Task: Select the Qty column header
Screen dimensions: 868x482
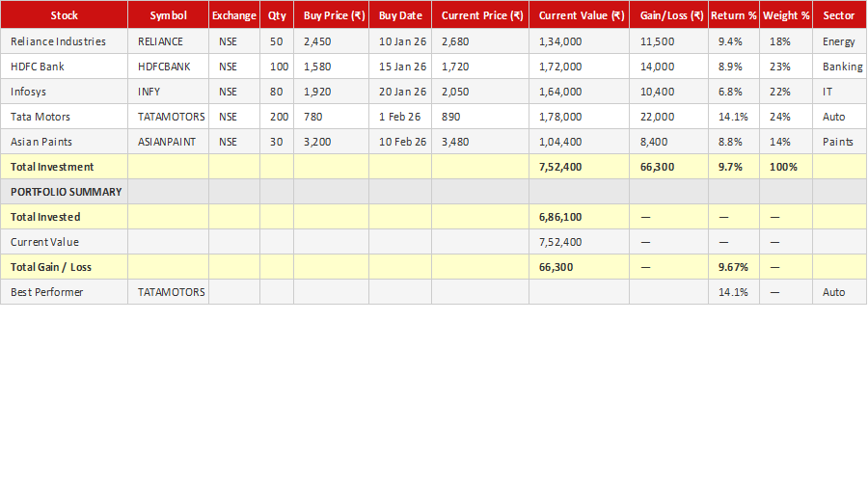Action: [x=277, y=14]
